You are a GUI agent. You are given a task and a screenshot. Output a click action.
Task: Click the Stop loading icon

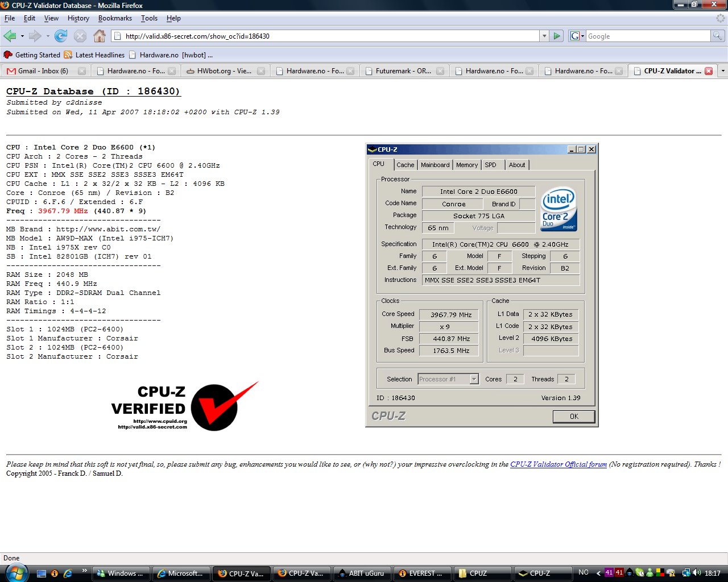[x=80, y=36]
